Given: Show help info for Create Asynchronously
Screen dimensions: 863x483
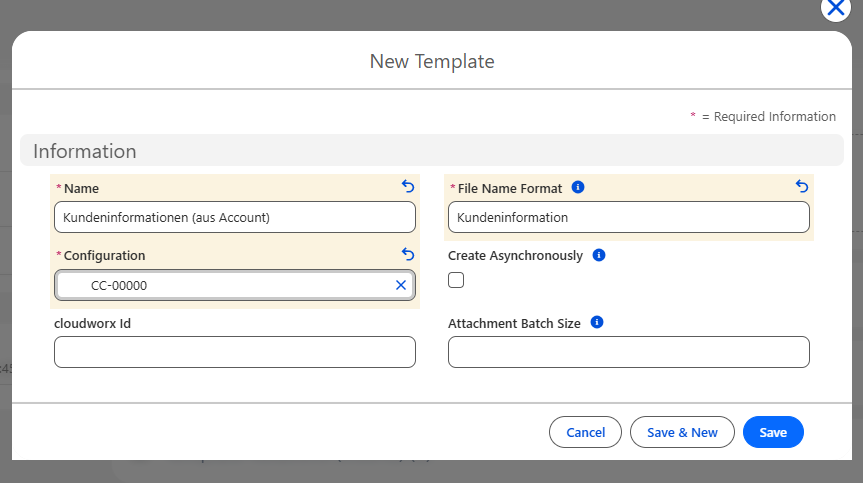Looking at the screenshot, I should tap(599, 256).
